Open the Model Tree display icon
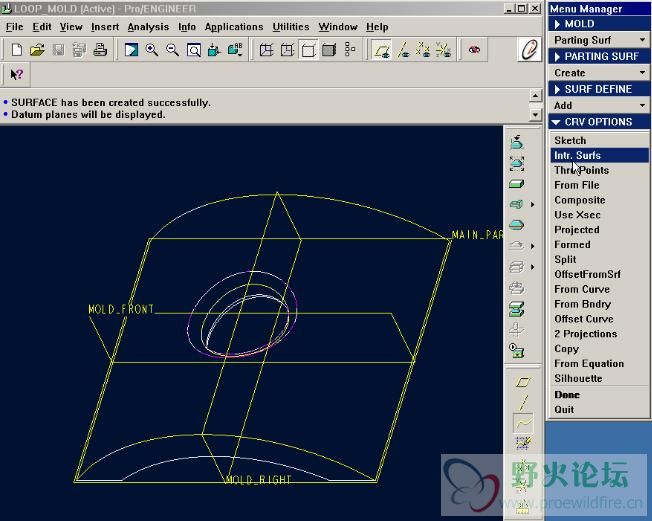Viewport: 652px width, 521px height. [350, 50]
